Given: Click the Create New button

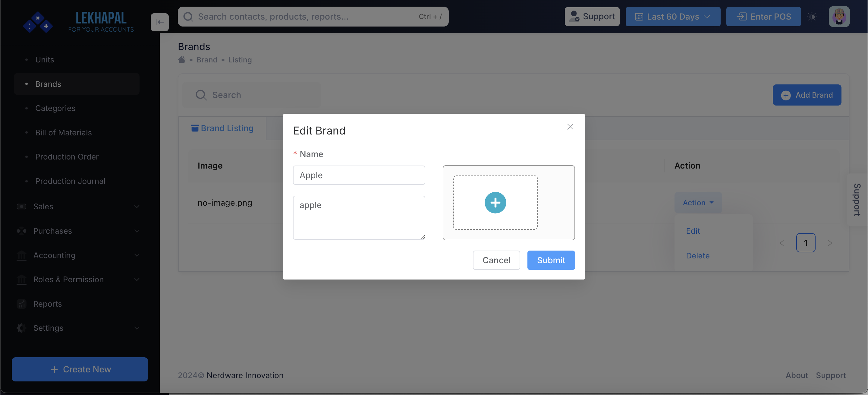Looking at the screenshot, I should pos(80,369).
